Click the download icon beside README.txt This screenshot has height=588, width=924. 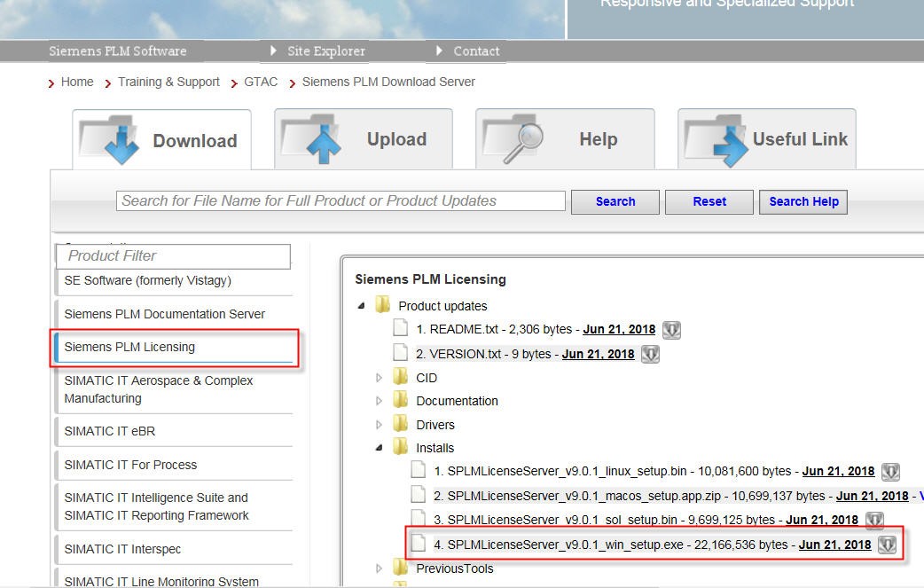click(x=671, y=329)
